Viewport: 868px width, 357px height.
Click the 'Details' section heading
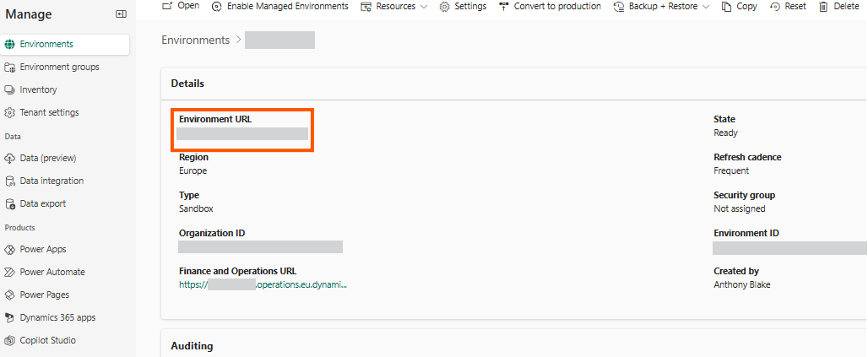(x=187, y=84)
